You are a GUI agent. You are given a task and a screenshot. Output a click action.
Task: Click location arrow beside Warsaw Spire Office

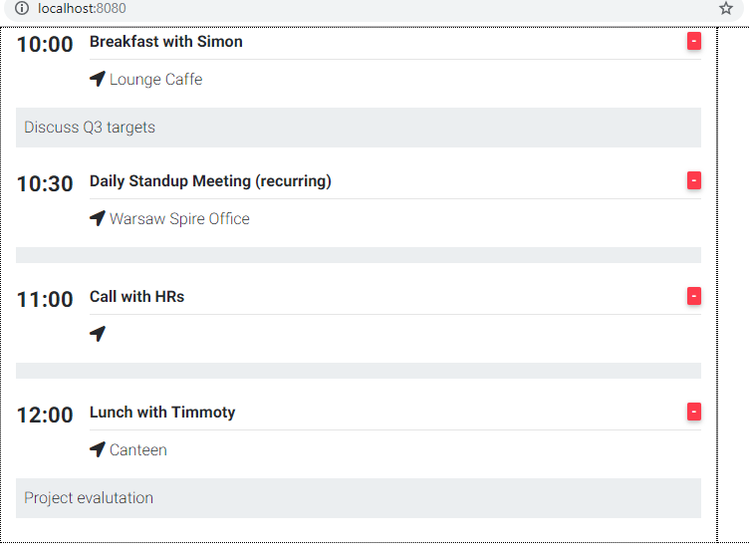pyautogui.click(x=98, y=218)
